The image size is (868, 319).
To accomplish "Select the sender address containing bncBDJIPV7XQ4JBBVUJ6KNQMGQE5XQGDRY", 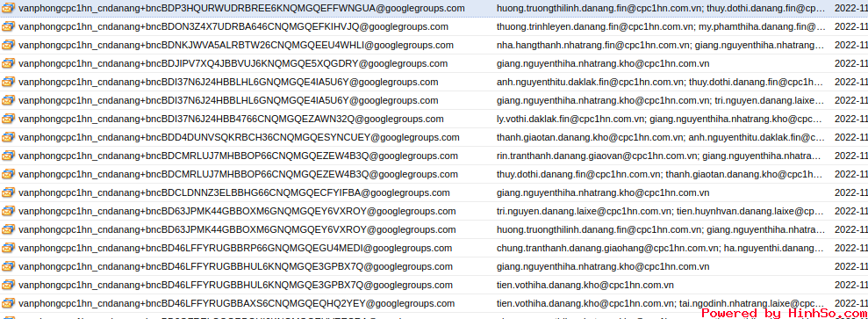I will (233, 63).
